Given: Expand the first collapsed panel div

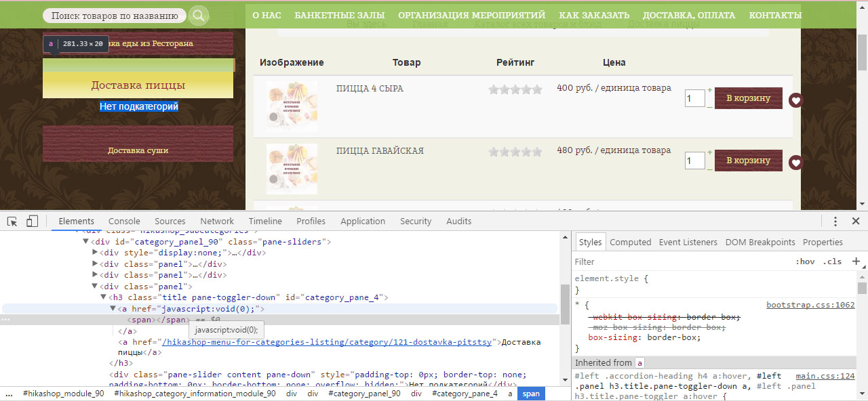Looking at the screenshot, I should [95, 264].
